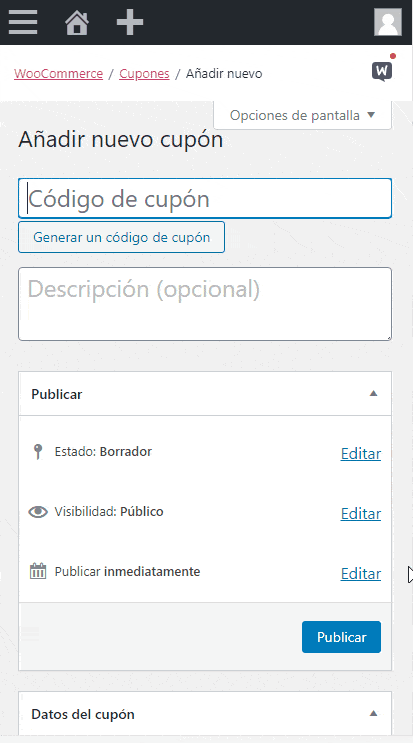Click the plus add-new icon
The width and height of the screenshot is (413, 743).
(x=130, y=22)
